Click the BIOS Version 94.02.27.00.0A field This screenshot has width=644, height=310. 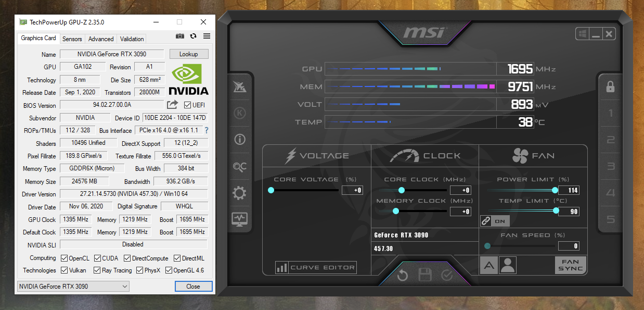point(112,105)
